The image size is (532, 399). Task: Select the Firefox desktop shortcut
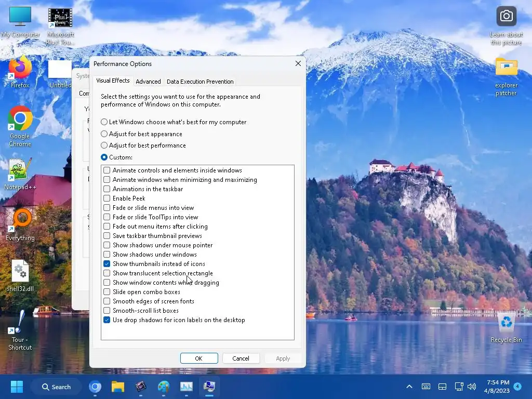point(20,72)
